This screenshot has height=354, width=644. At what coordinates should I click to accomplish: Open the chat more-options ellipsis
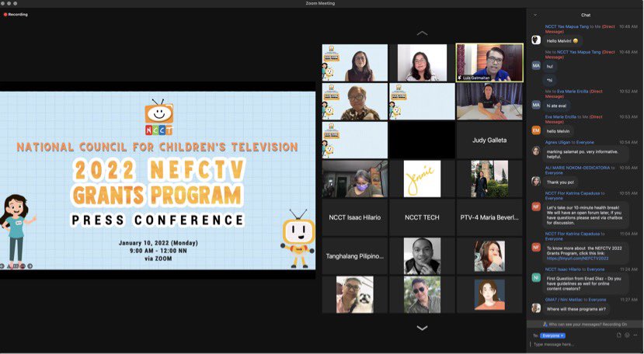coord(635,335)
